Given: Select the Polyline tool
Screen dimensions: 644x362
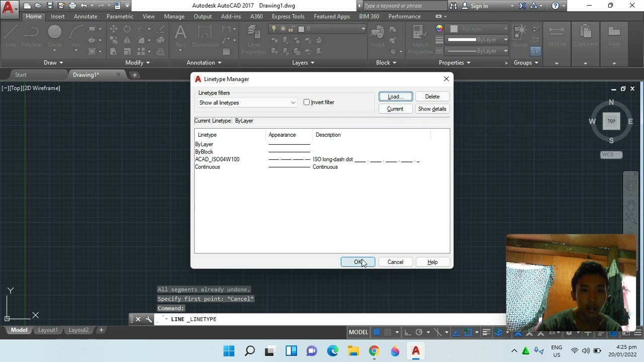Looking at the screenshot, I should (x=31, y=37).
